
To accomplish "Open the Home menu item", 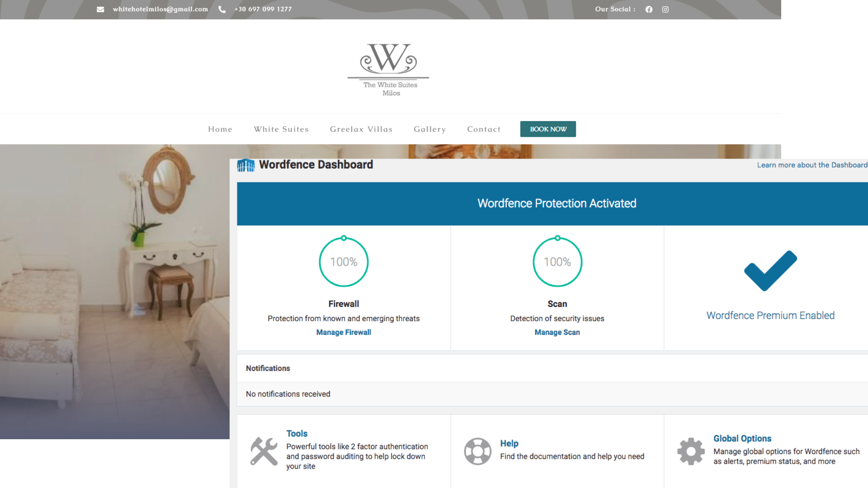I will pos(220,129).
